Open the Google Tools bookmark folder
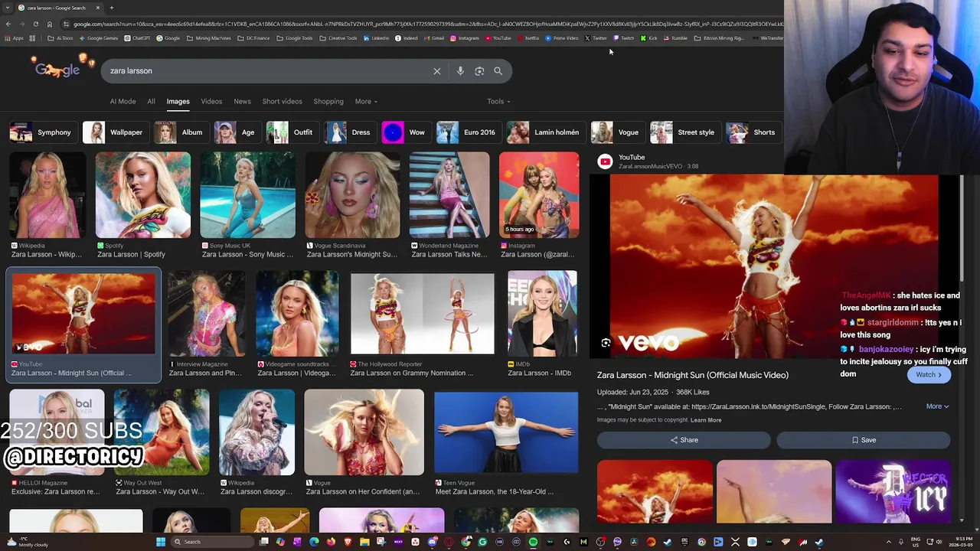The height and width of the screenshot is (551, 980). click(295, 38)
